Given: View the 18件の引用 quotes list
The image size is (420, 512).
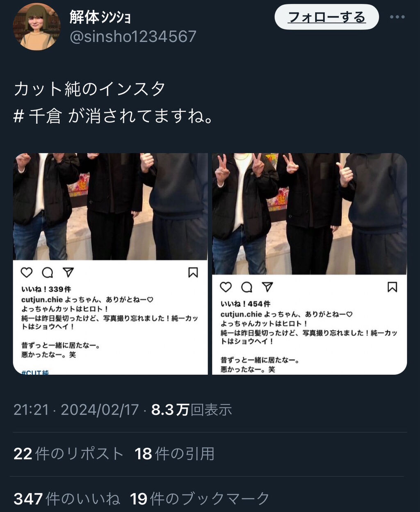Looking at the screenshot, I should pos(175,453).
